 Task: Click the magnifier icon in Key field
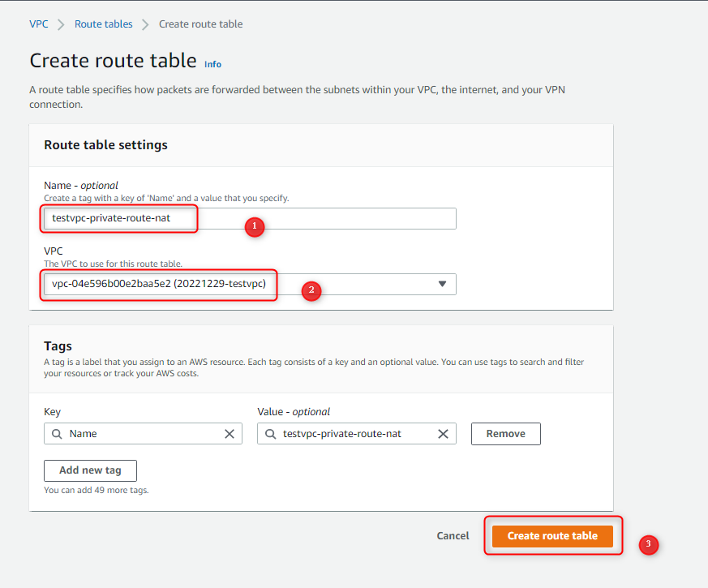[57, 434]
